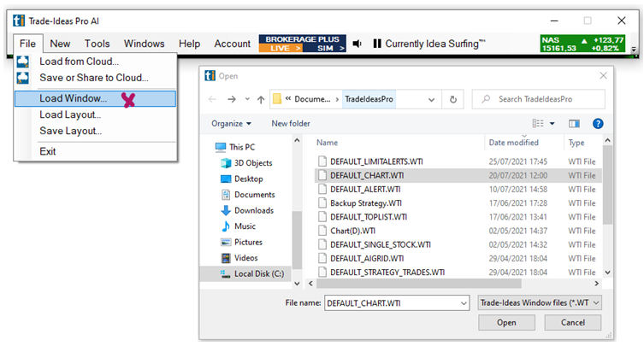The width and height of the screenshot is (644, 346).
Task: Click the Load from Cloud icon
Action: click(x=23, y=62)
